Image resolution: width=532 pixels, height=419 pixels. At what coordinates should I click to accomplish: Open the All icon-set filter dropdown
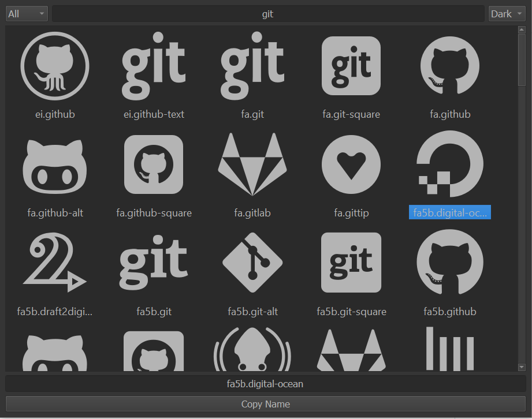(x=27, y=14)
